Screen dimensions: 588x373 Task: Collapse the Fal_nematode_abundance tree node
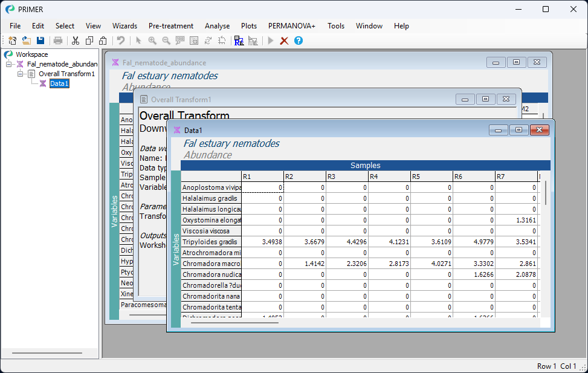pyautogui.click(x=9, y=64)
